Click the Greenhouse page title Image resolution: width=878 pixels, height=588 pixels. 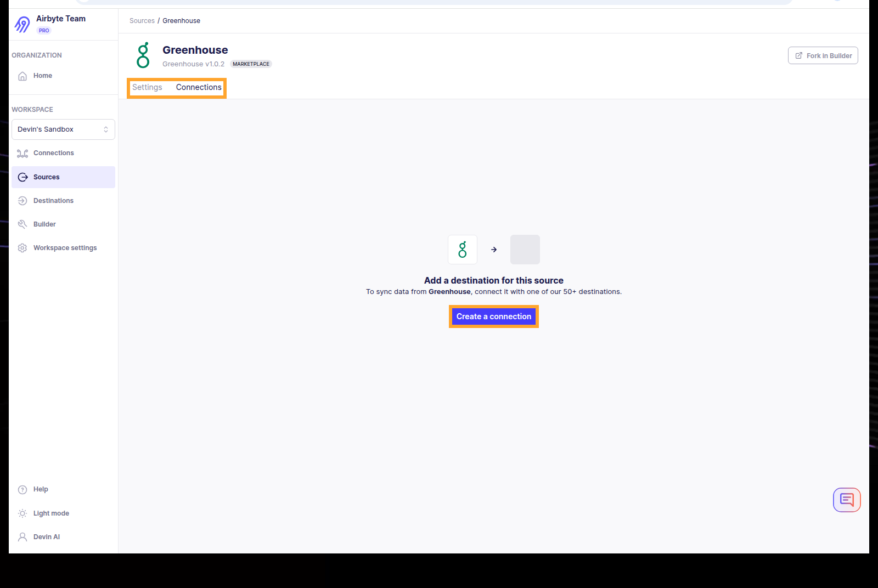pyautogui.click(x=195, y=50)
